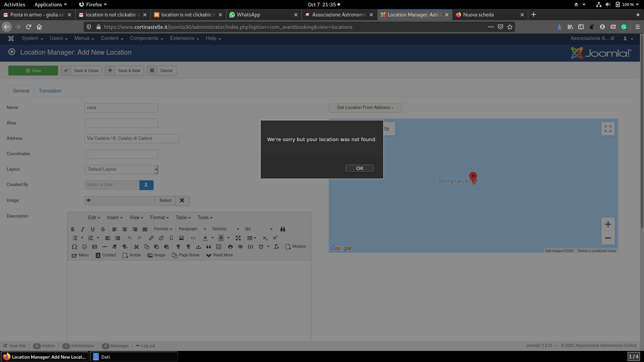Click the blockquote icon in editor
The width and height of the screenshot is (644, 362).
(209, 247)
